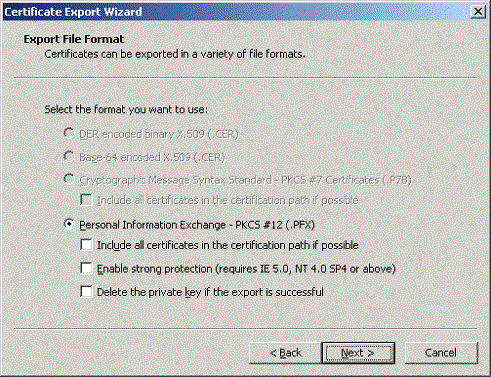Screen dimensions: 491x377
Task: Select the DER encoded binary X.509 radio button
Action: pos(69,133)
